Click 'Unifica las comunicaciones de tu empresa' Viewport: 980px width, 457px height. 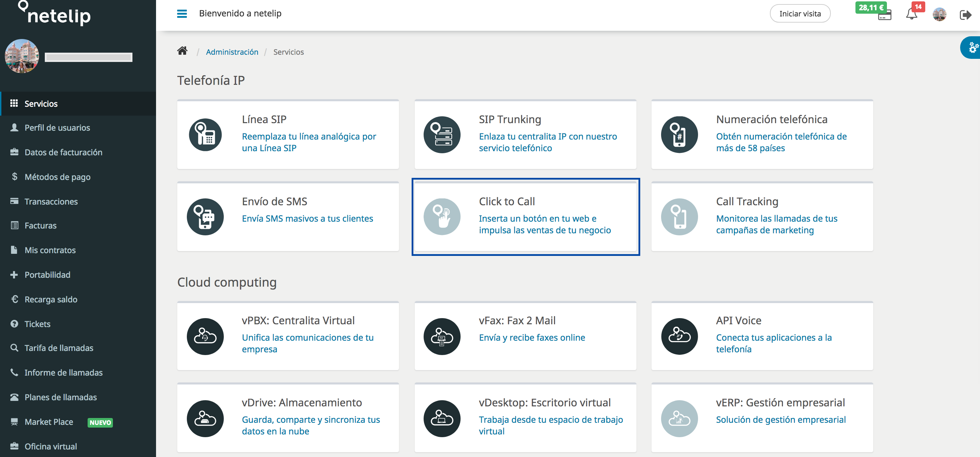(x=308, y=343)
